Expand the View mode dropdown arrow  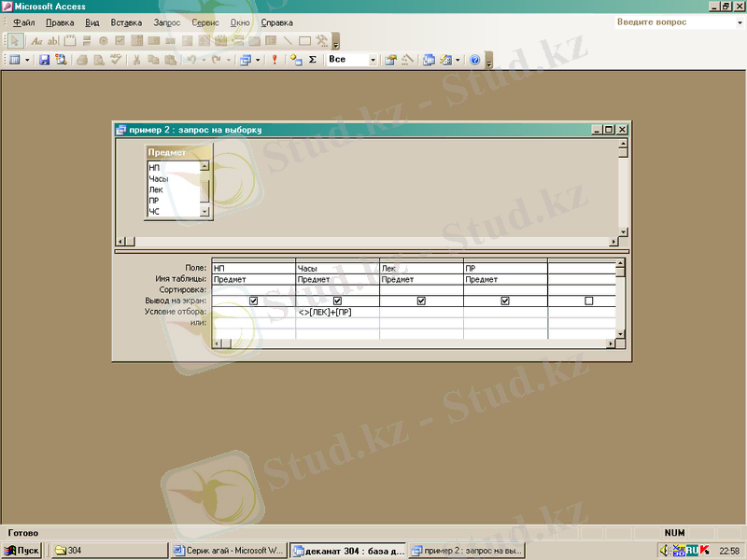pos(27,60)
